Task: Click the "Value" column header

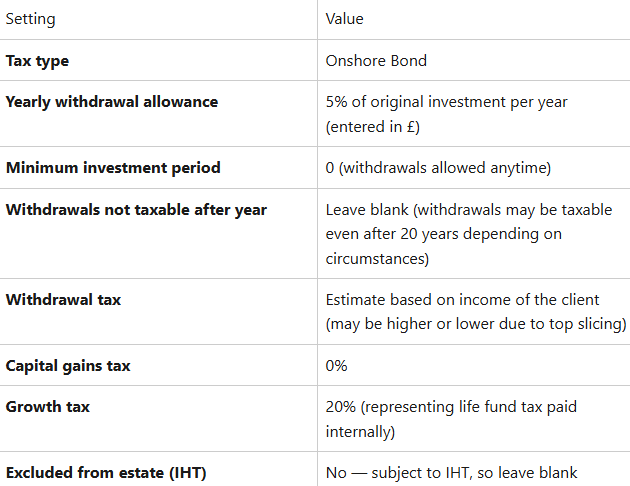Action: 345,19
